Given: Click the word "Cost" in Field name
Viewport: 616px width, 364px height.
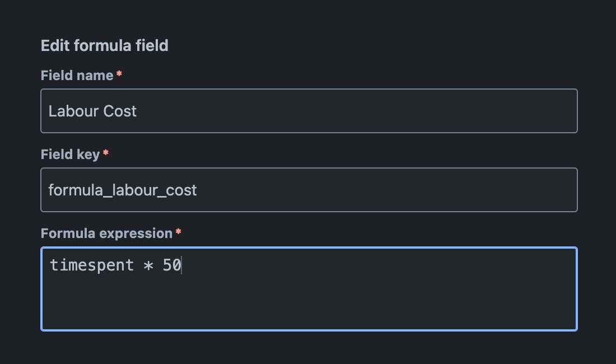Looking at the screenshot, I should pyautogui.click(x=123, y=111).
